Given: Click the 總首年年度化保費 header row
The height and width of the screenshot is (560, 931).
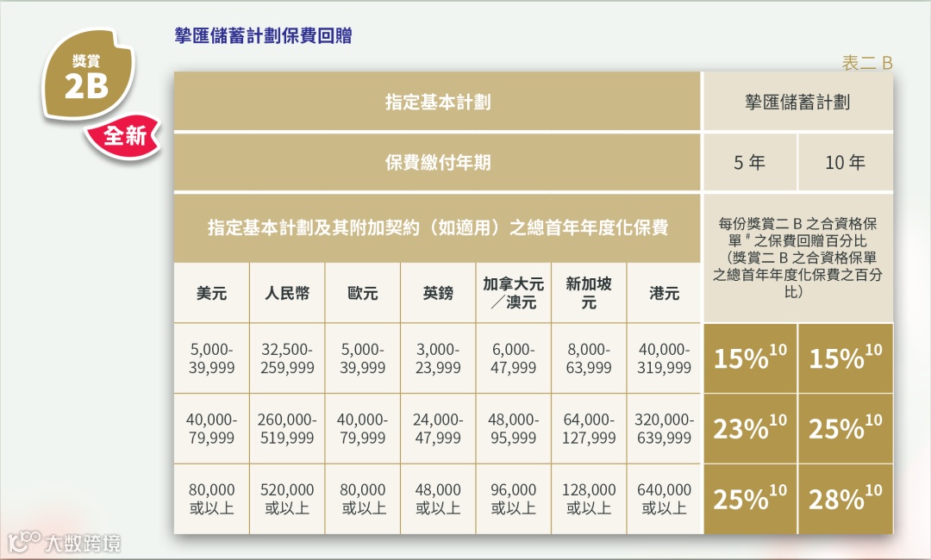Looking at the screenshot, I should click(x=438, y=227).
